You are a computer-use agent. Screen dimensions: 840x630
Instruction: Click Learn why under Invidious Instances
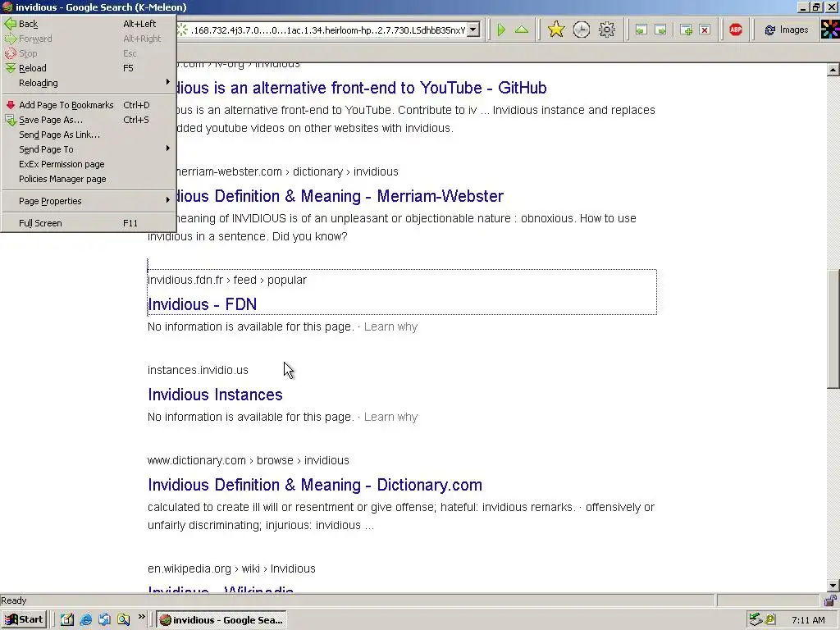(390, 417)
